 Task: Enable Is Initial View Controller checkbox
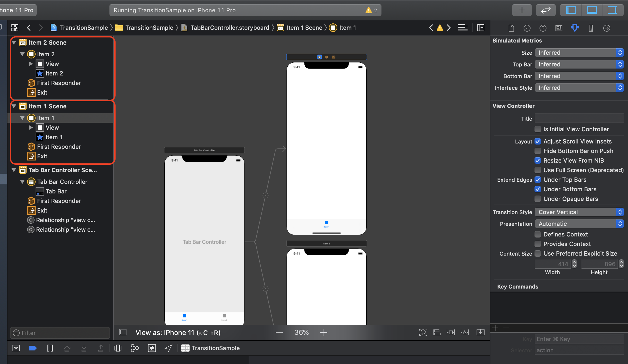click(x=538, y=129)
